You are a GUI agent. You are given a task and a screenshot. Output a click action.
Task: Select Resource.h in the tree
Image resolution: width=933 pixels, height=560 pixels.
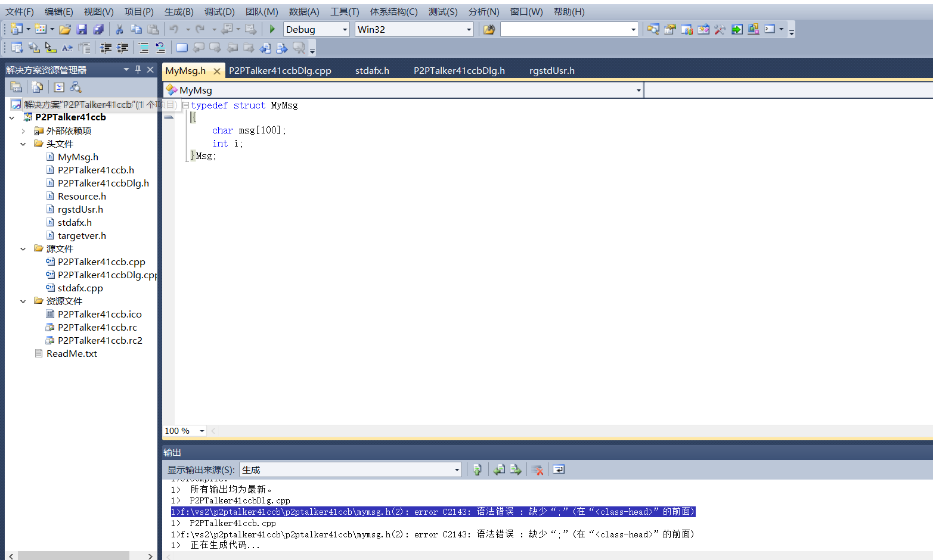[82, 197]
